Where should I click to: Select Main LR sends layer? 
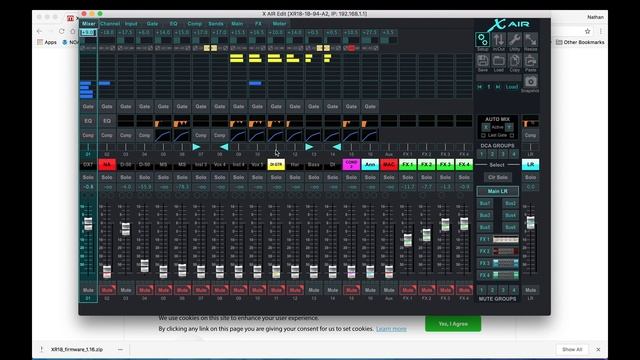pyautogui.click(x=498, y=191)
